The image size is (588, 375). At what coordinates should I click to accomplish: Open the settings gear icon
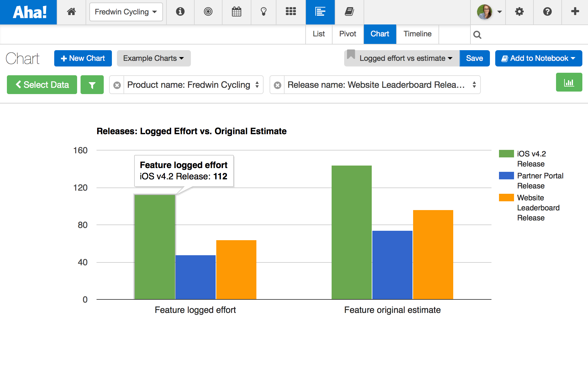pyautogui.click(x=519, y=12)
